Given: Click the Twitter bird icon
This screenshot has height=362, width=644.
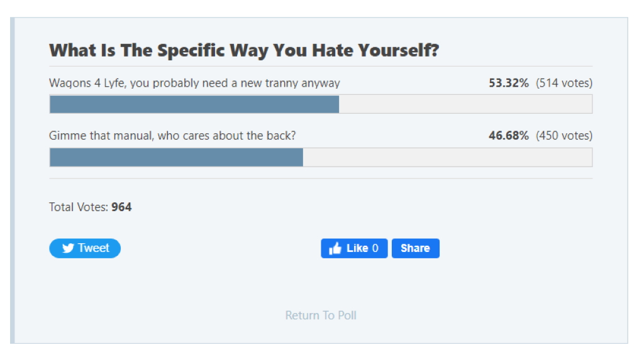Looking at the screenshot, I should pyautogui.click(x=69, y=248).
